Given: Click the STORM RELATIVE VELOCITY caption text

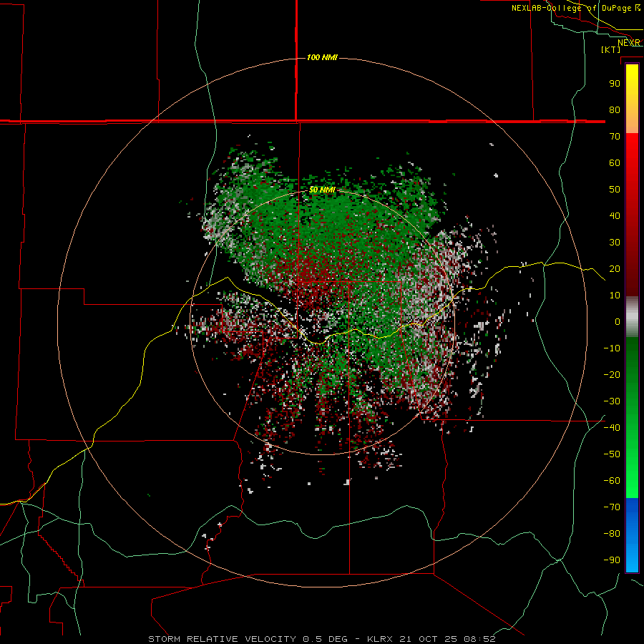Looking at the screenshot, I should click(x=222, y=639).
